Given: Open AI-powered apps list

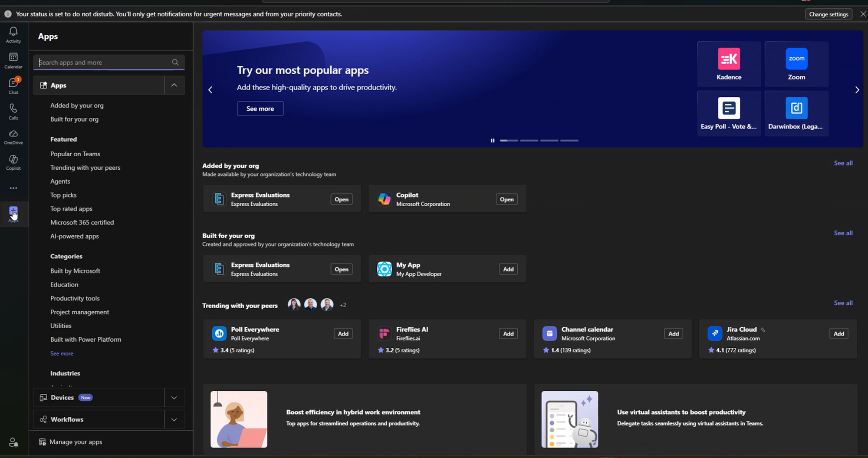Looking at the screenshot, I should click(x=74, y=236).
